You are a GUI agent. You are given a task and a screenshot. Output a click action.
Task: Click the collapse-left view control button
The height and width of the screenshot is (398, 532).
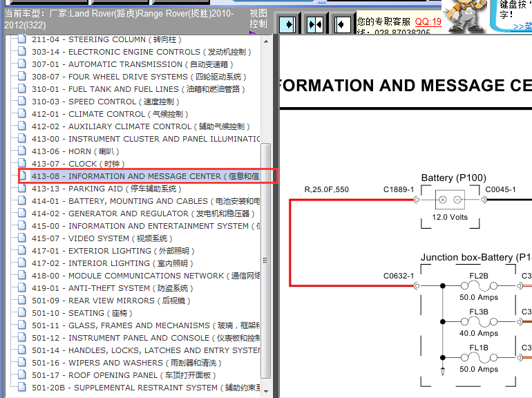(341, 24)
